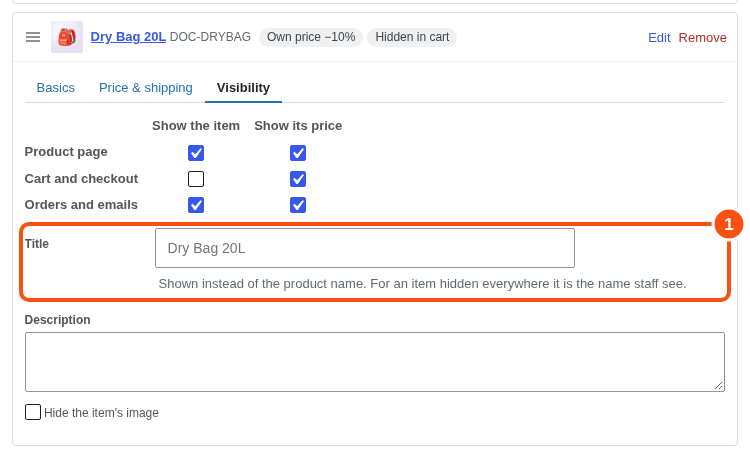
Task: Switch to the Basics tab
Action: pyautogui.click(x=55, y=87)
